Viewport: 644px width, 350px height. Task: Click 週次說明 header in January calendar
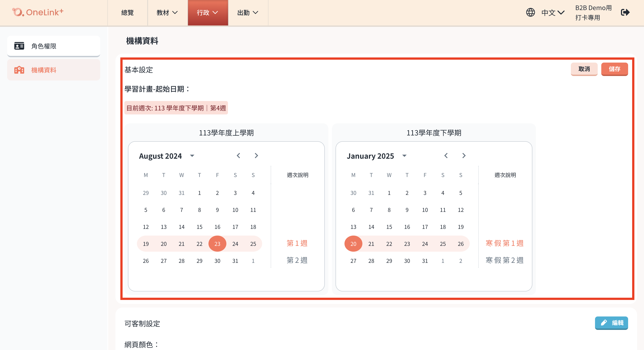click(505, 175)
